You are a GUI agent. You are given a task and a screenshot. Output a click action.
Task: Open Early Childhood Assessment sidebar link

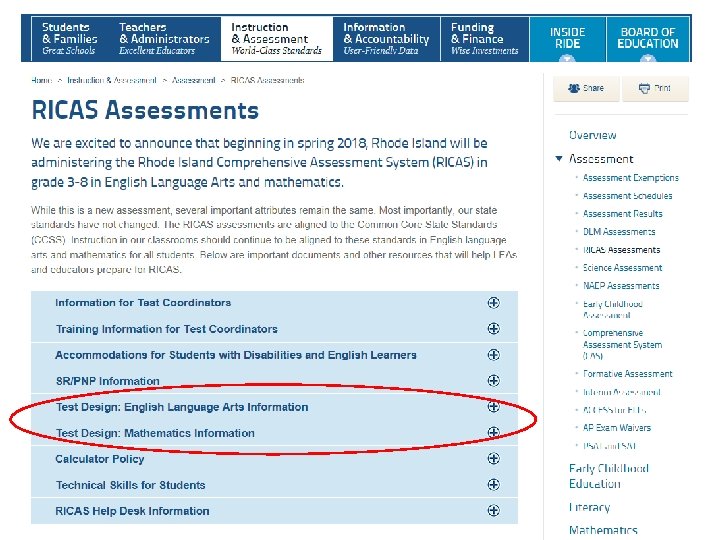(613, 309)
